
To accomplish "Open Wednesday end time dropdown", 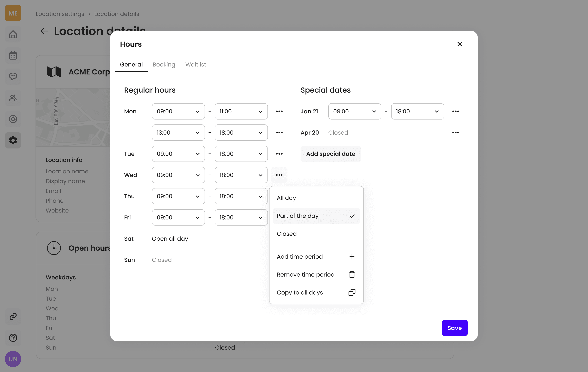I will point(241,175).
